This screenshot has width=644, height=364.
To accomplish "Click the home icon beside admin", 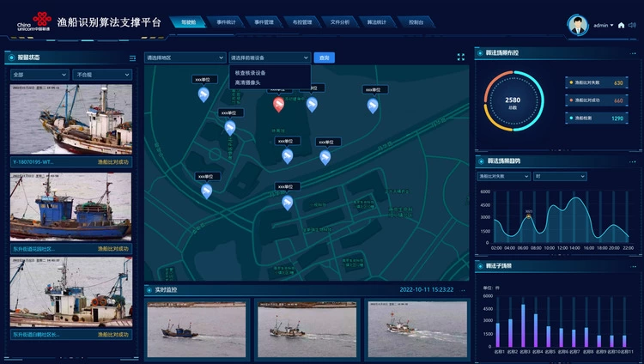I will 621,26.
